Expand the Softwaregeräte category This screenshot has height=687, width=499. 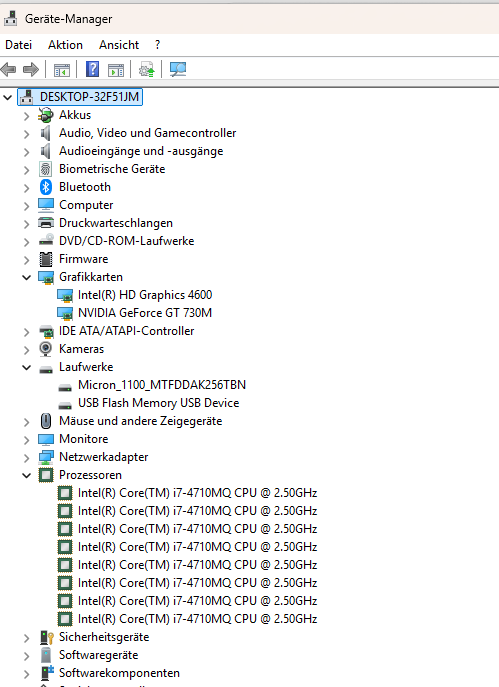pyautogui.click(x=26, y=656)
